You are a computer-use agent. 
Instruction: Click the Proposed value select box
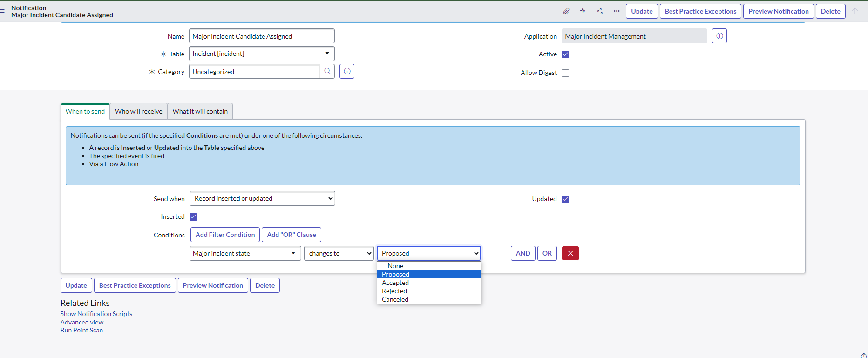tap(429, 253)
